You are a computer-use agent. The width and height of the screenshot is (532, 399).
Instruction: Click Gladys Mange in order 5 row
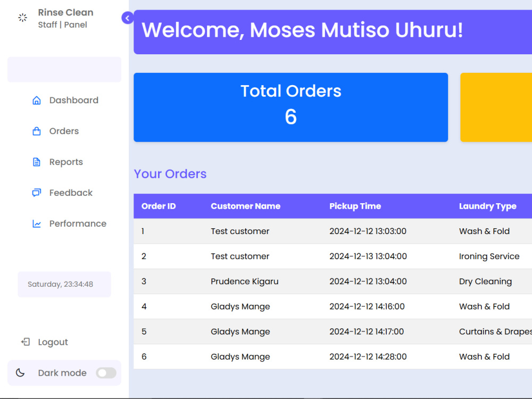coord(240,332)
